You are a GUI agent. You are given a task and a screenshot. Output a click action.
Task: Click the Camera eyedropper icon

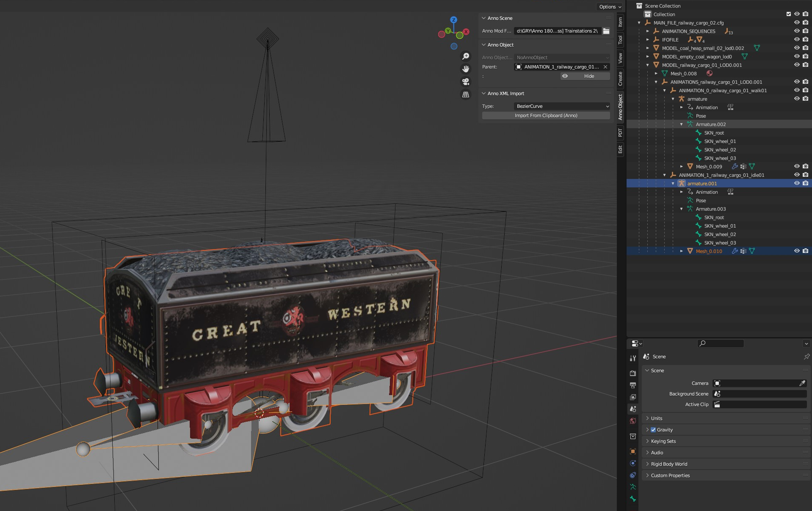802,383
